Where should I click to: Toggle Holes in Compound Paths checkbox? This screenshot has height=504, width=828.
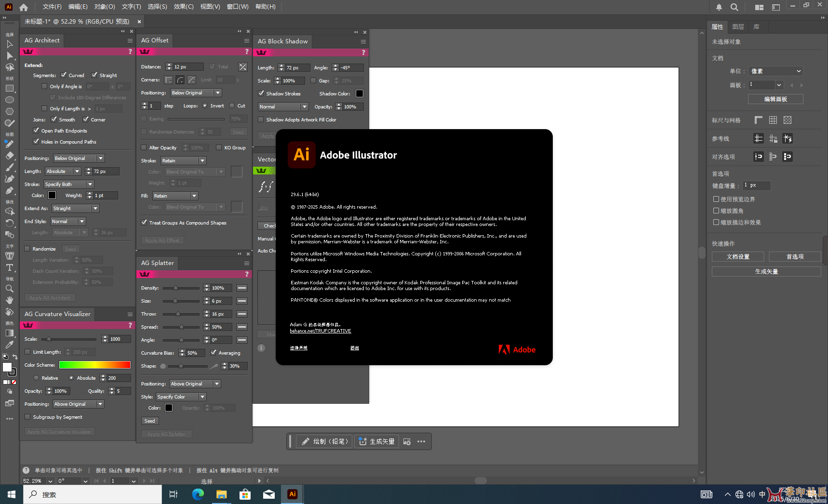36,142
